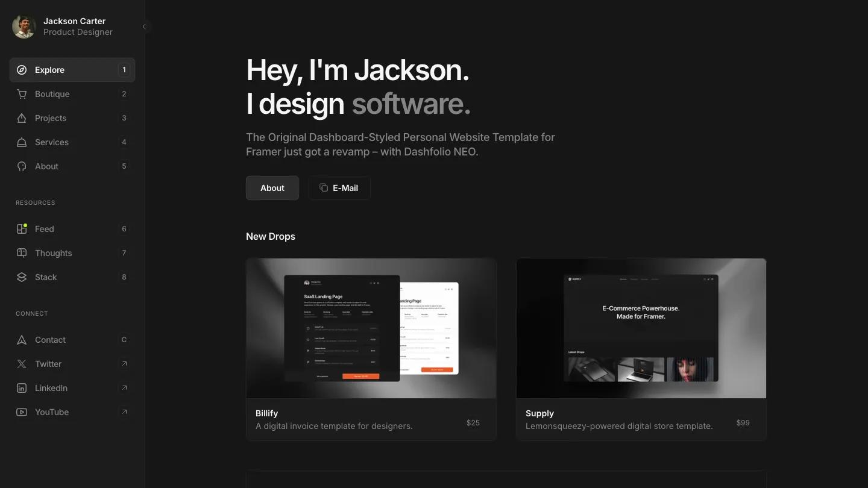Click the Billify card title

(266, 413)
